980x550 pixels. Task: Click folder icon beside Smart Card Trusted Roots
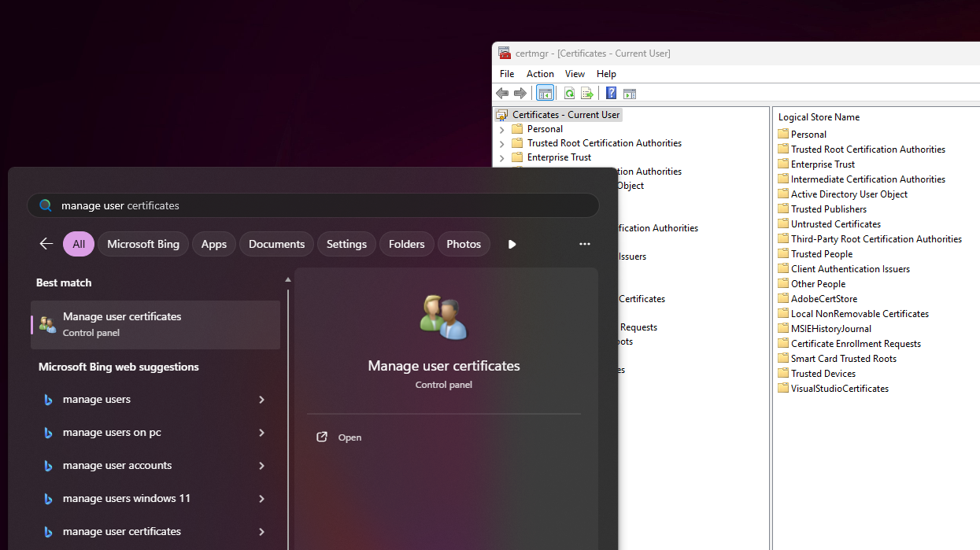coord(783,358)
